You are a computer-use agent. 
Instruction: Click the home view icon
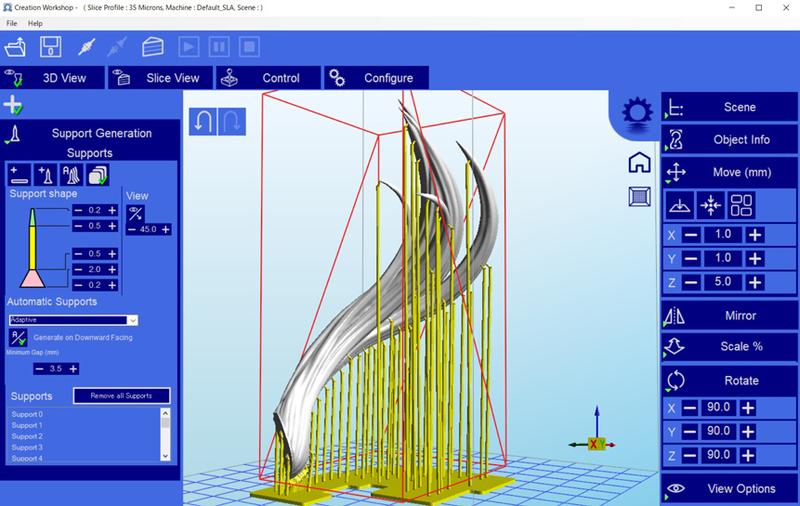click(639, 162)
